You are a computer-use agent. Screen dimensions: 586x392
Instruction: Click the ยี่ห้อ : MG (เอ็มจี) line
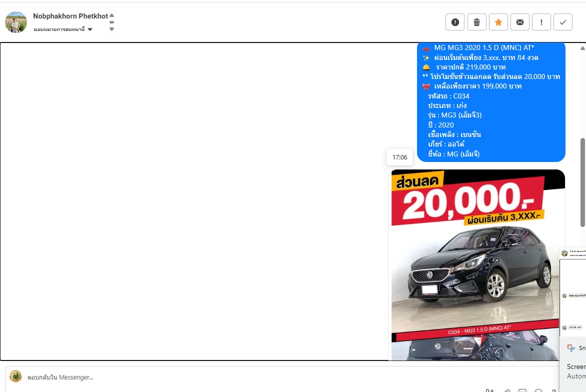pyautogui.click(x=453, y=154)
